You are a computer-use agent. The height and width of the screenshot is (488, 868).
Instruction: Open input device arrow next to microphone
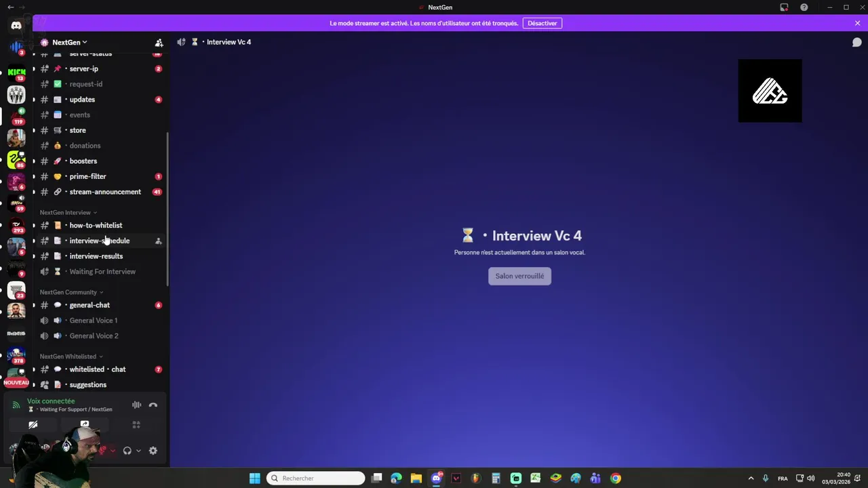click(113, 451)
